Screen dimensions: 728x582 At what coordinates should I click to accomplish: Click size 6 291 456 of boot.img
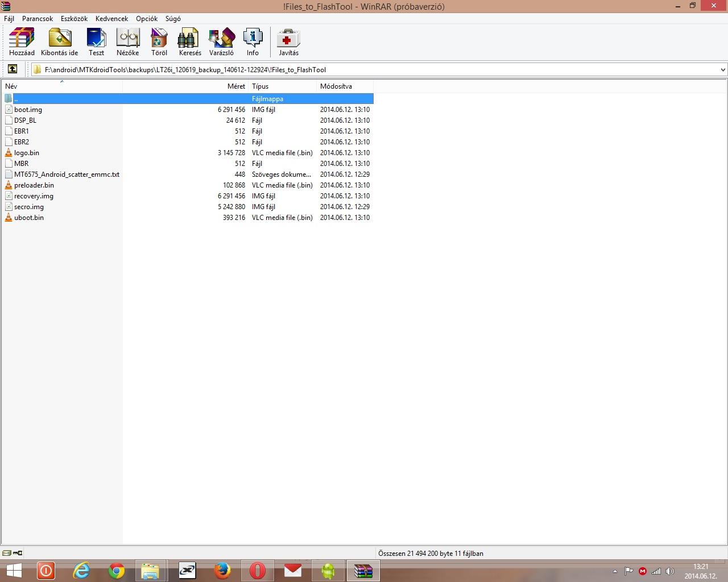click(231, 109)
